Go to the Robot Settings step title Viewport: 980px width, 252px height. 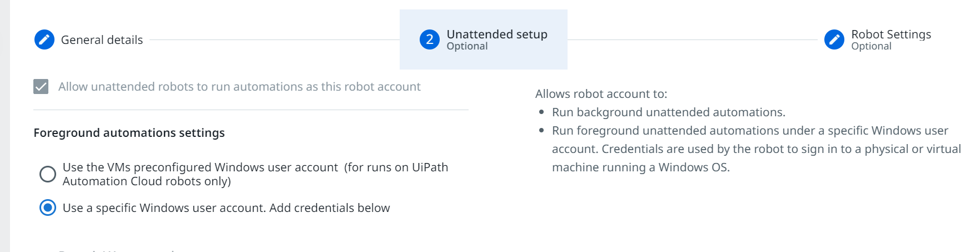click(891, 34)
